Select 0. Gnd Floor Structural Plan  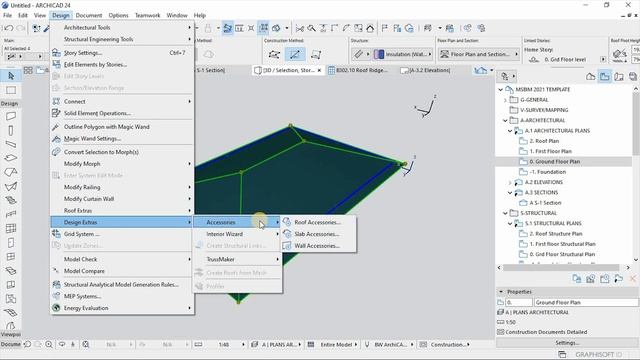pyautogui.click(x=562, y=254)
